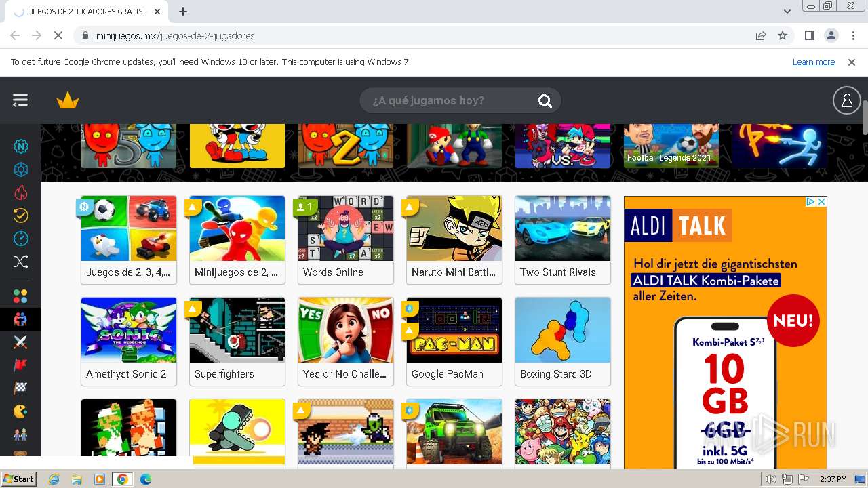Open Chrome profile avatar icon
Viewport: 868px width, 488px height.
[831, 35]
